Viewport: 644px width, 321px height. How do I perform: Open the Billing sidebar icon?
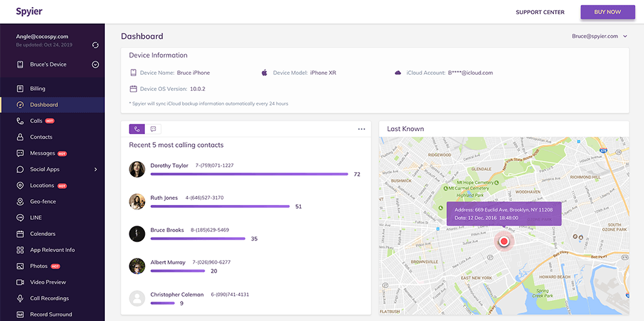tap(20, 89)
